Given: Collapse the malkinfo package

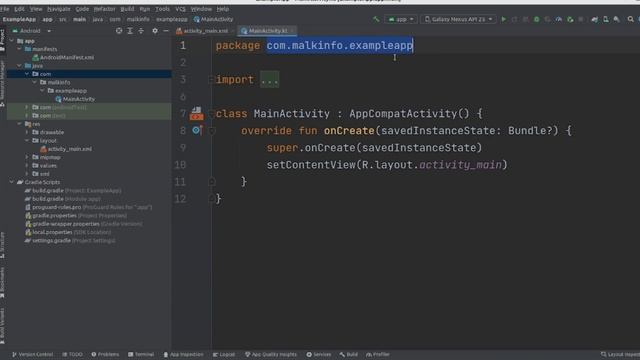Looking at the screenshot, I should pos(35,82).
